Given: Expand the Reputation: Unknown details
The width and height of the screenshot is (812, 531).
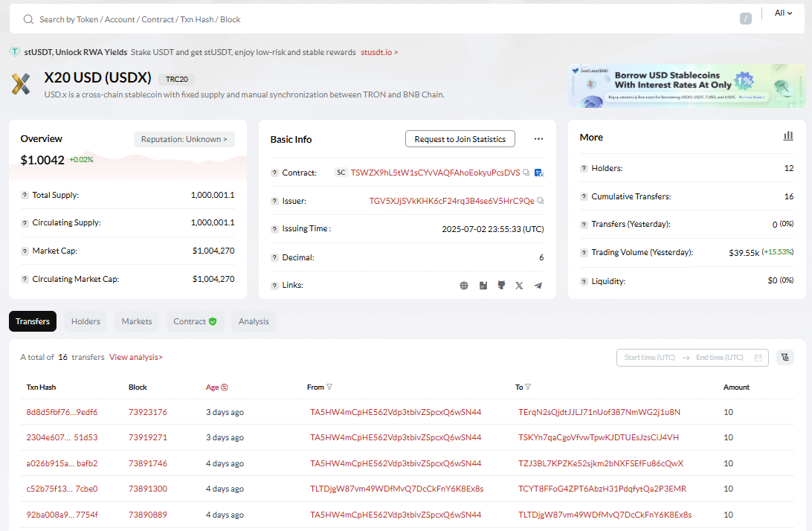Looking at the screenshot, I should pyautogui.click(x=184, y=139).
